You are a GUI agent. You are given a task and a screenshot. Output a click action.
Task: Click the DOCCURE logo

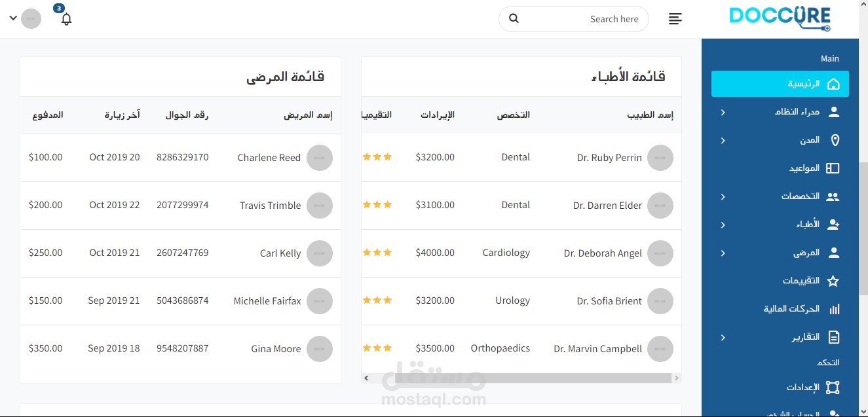point(780,18)
